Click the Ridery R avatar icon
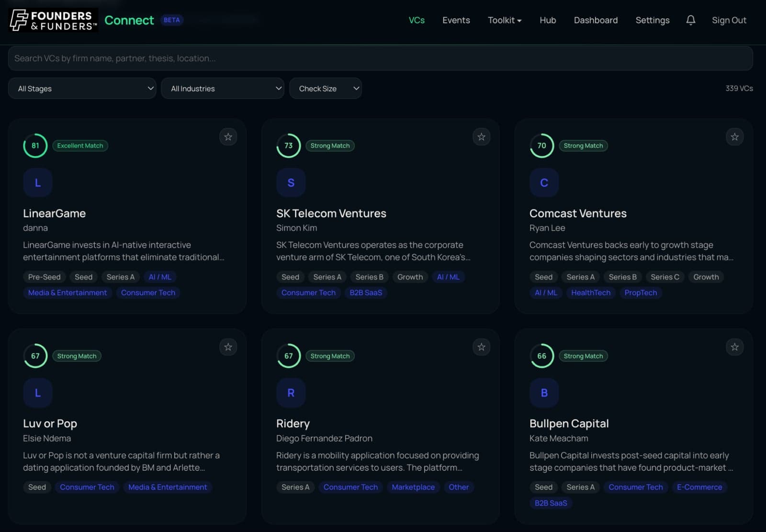 [291, 393]
